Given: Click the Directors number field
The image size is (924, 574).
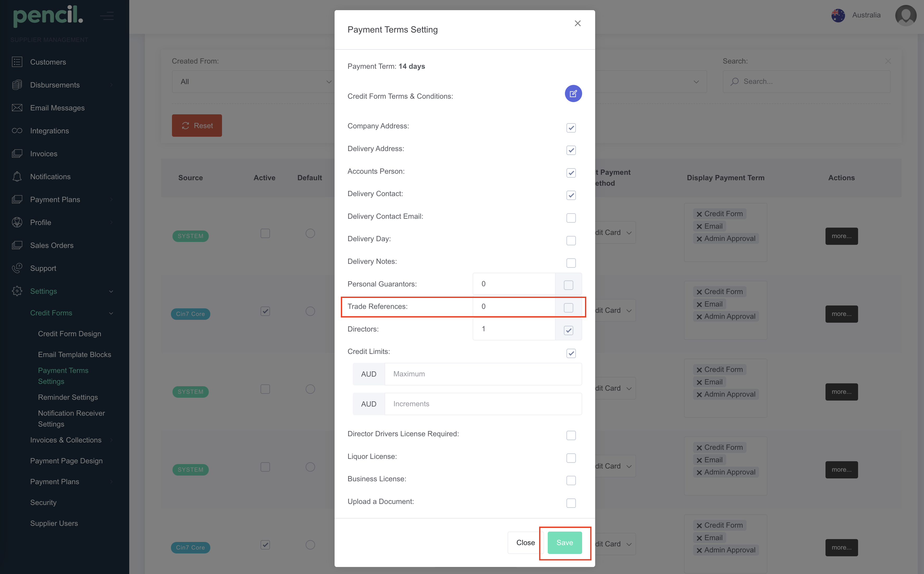Looking at the screenshot, I should pyautogui.click(x=514, y=329).
